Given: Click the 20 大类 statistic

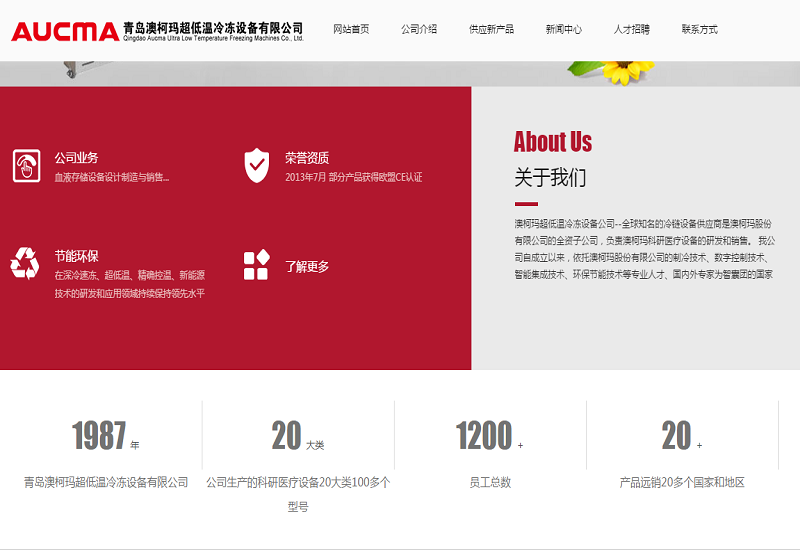Looking at the screenshot, I should [298, 436].
